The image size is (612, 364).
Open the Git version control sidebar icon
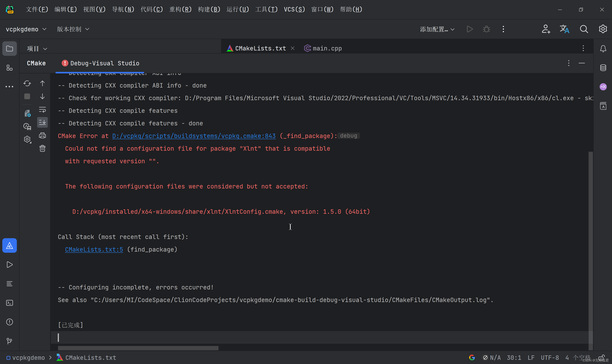9,341
